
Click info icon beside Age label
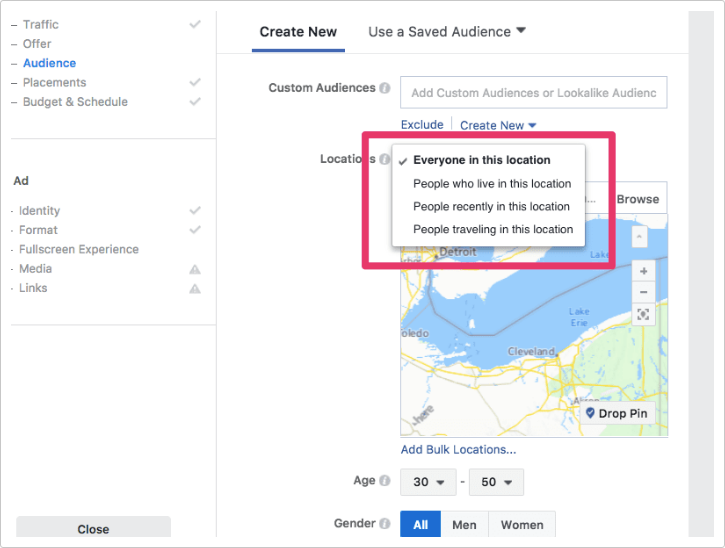tap(385, 481)
